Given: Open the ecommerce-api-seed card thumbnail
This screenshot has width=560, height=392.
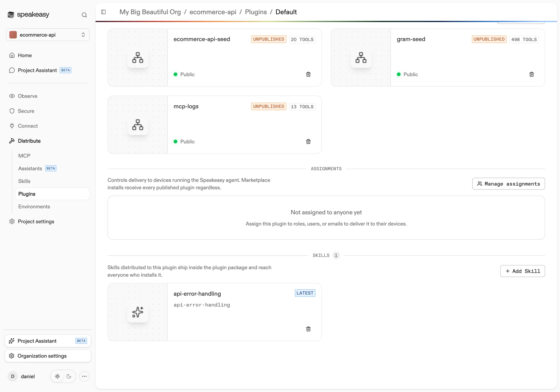Looking at the screenshot, I should (x=137, y=57).
